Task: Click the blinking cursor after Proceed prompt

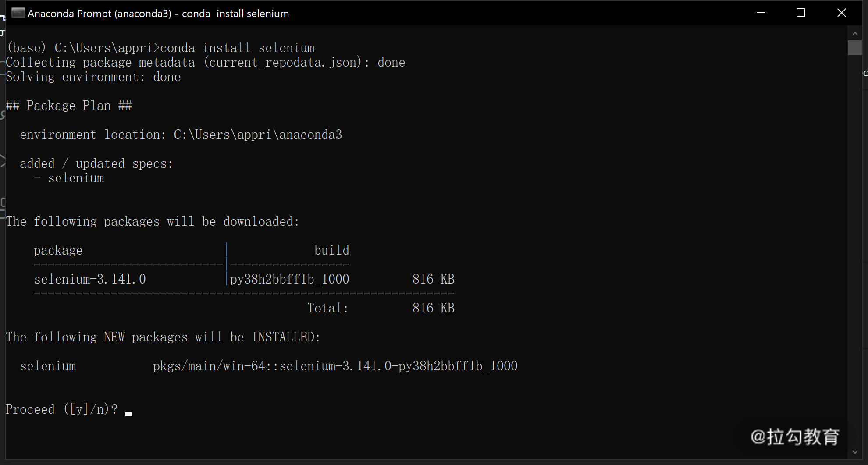Action: click(128, 414)
